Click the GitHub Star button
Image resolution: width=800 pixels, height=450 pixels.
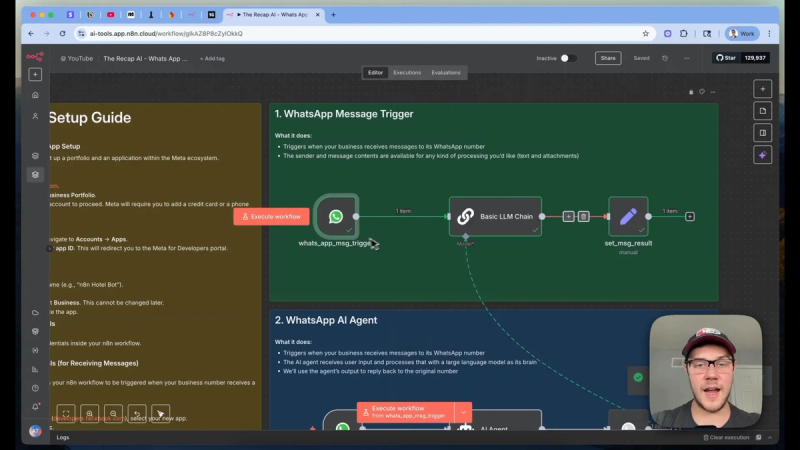(726, 58)
